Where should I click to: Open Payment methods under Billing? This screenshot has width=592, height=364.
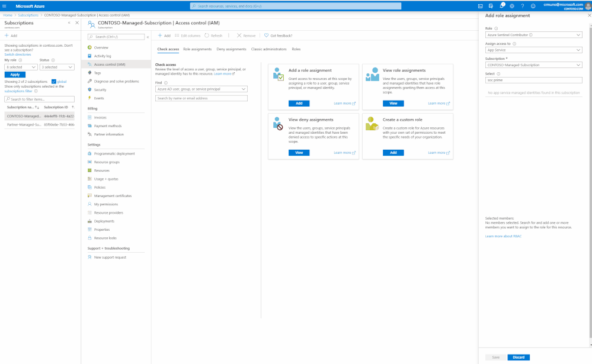(108, 126)
